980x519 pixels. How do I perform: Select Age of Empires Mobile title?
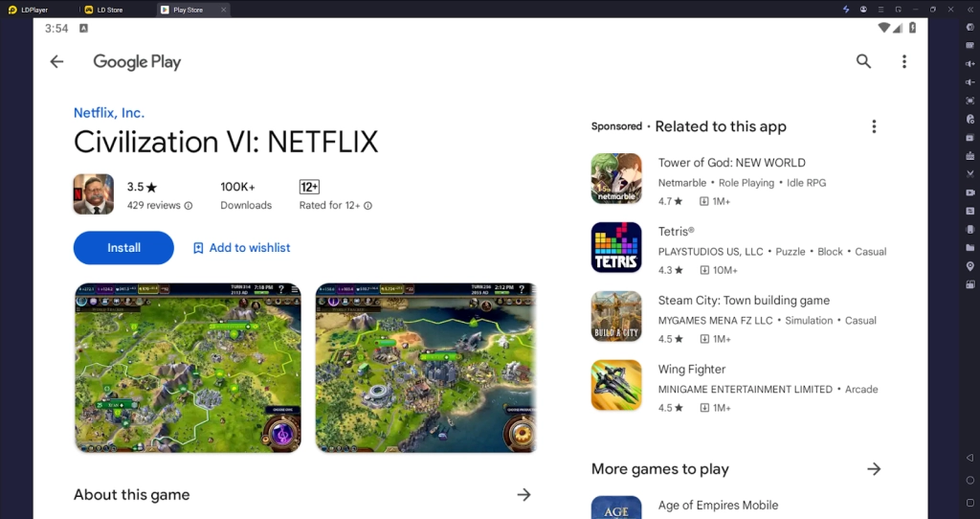point(718,506)
